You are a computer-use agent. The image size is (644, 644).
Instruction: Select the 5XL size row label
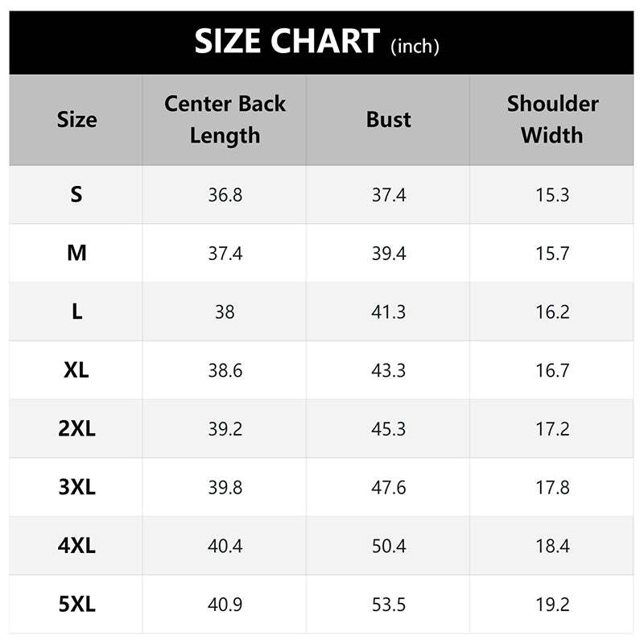click(76, 605)
